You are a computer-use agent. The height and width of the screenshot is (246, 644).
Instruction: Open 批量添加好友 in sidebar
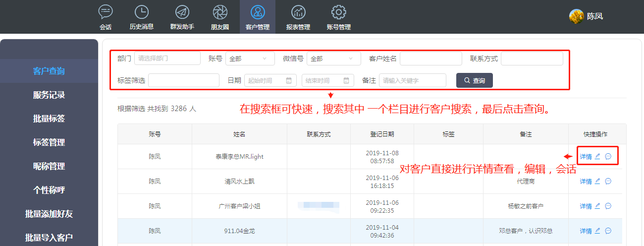pyautogui.click(x=49, y=214)
